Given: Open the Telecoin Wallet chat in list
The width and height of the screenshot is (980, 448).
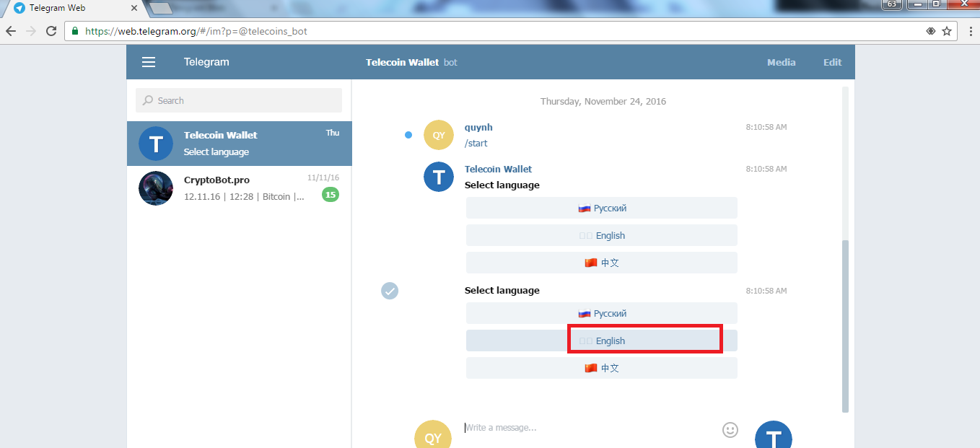Looking at the screenshot, I should click(240, 144).
